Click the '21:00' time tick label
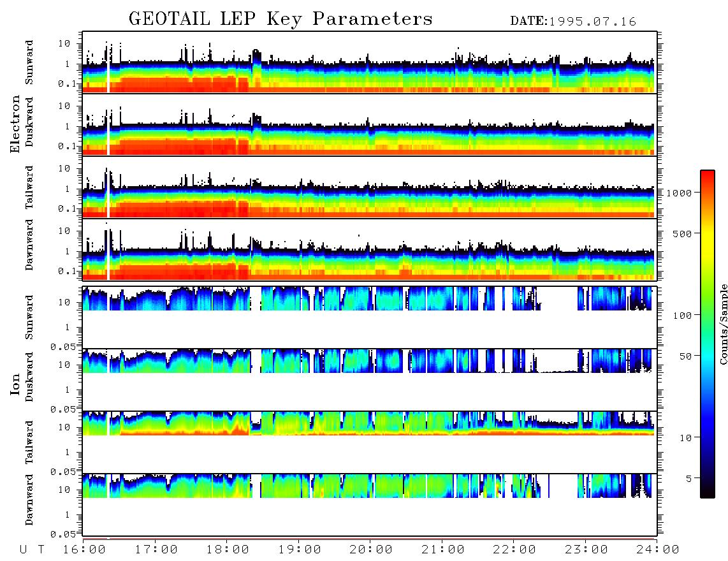The height and width of the screenshot is (561, 728). pos(442,550)
